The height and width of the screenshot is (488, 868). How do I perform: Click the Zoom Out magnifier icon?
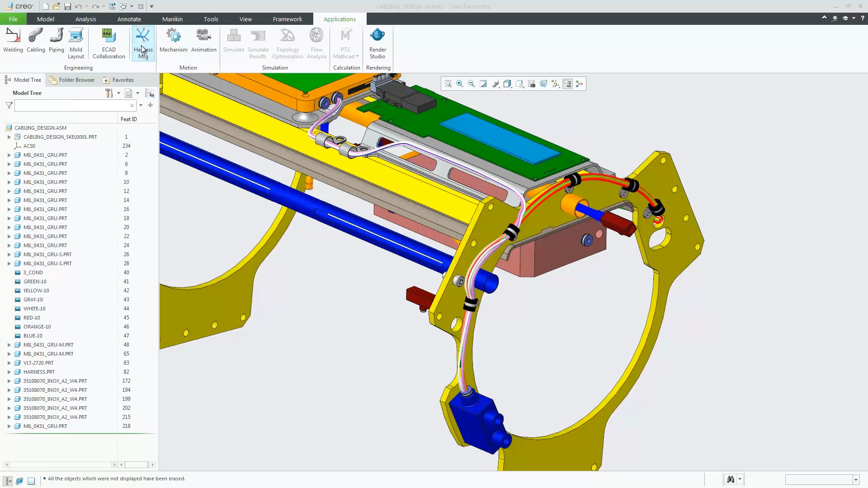pyautogui.click(x=472, y=84)
